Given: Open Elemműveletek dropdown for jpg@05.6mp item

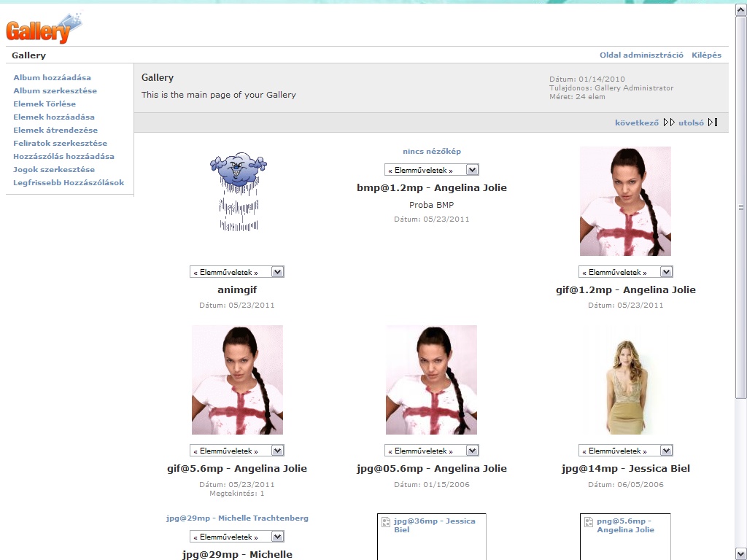Looking at the screenshot, I should click(x=432, y=451).
